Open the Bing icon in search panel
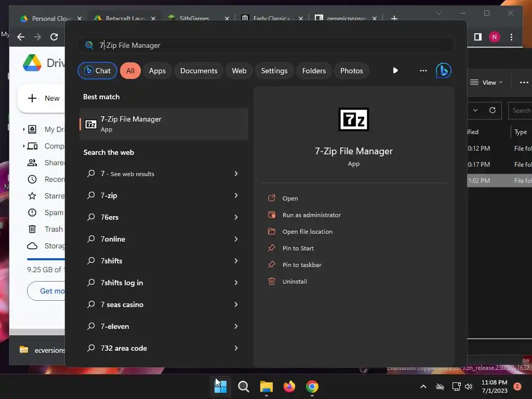The height and width of the screenshot is (399, 532). (443, 71)
